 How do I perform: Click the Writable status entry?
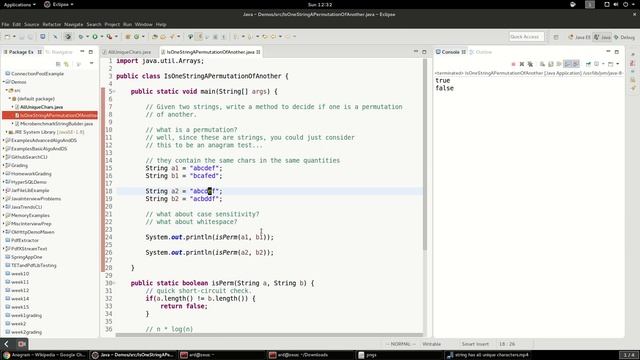[x=431, y=344]
